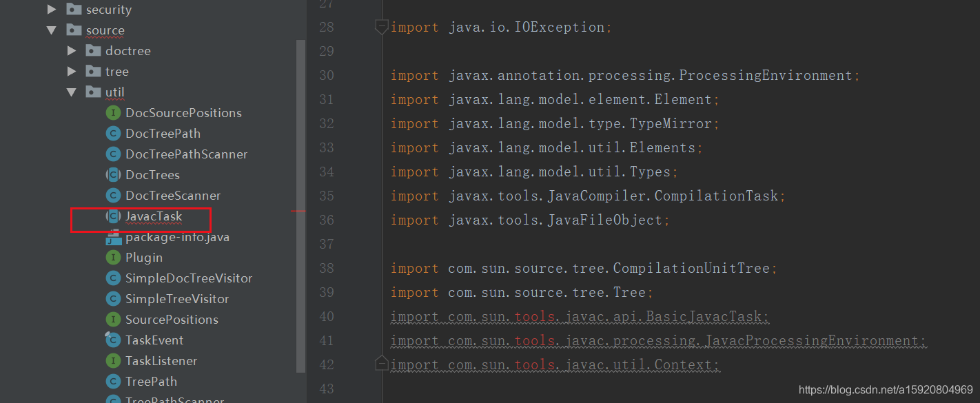
Task: Click DocTrees class icon
Action: [x=113, y=175]
